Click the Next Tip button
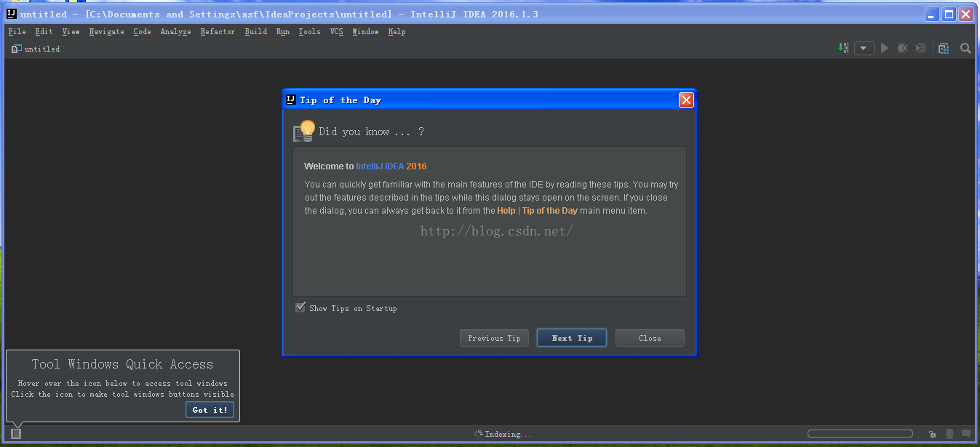This screenshot has height=447, width=980. click(572, 338)
